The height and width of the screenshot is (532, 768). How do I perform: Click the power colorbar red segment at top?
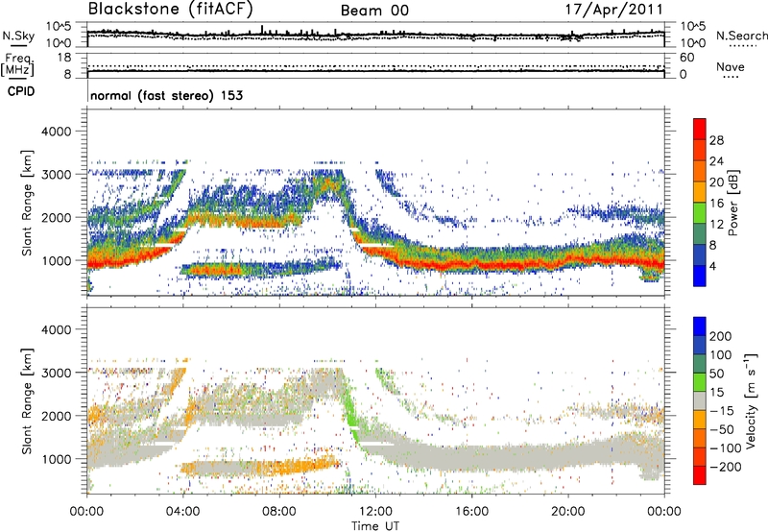(x=700, y=130)
